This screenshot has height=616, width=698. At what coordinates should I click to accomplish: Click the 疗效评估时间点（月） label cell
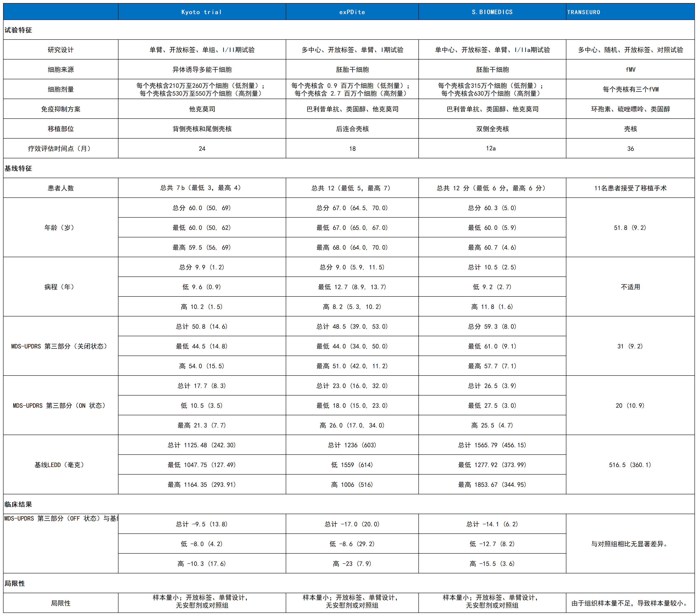pyautogui.click(x=61, y=148)
